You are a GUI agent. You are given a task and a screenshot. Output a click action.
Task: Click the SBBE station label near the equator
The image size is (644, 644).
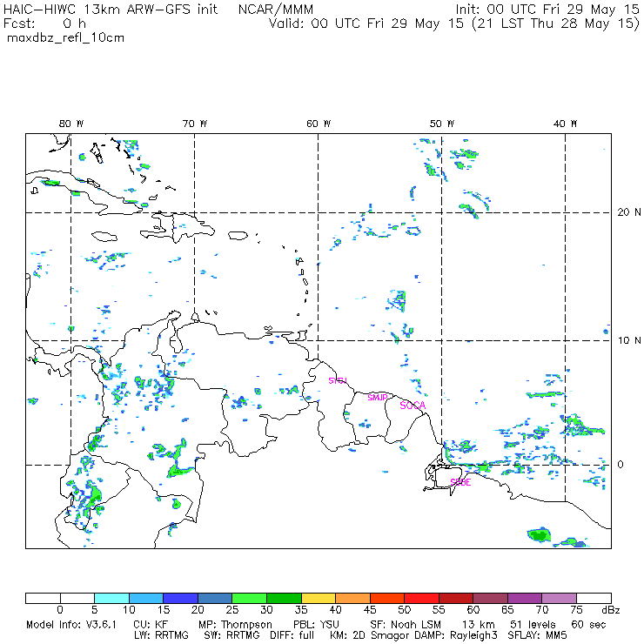click(x=460, y=482)
